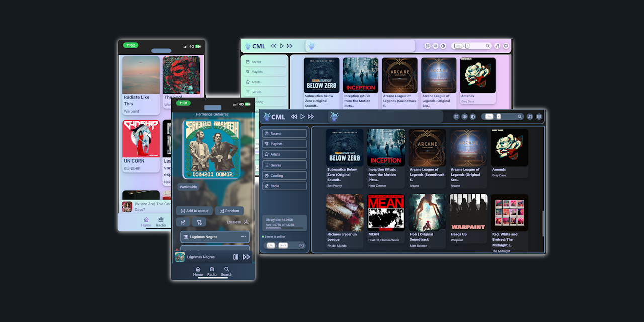Expand Genres in the dark window sidebar

284,165
